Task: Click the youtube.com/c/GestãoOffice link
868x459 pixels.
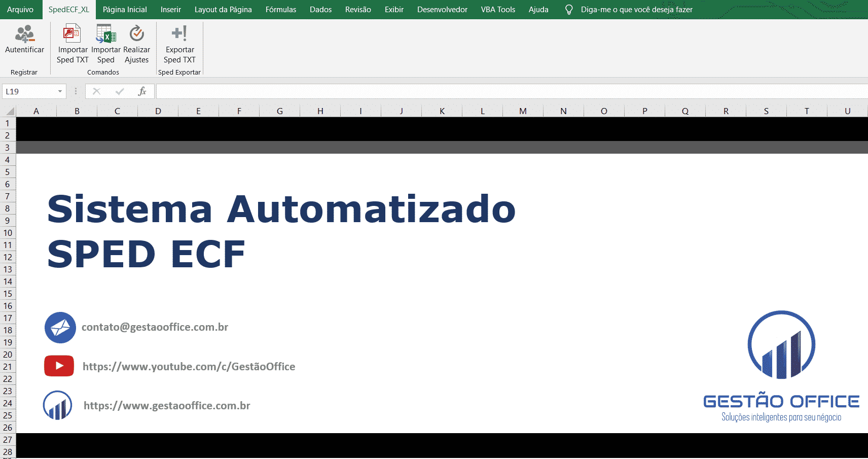Action: click(189, 366)
